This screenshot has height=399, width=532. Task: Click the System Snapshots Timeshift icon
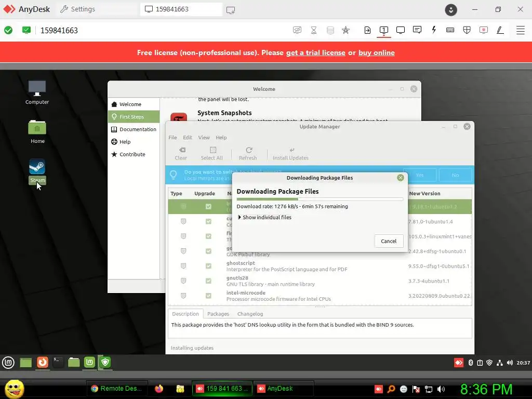[x=179, y=117]
